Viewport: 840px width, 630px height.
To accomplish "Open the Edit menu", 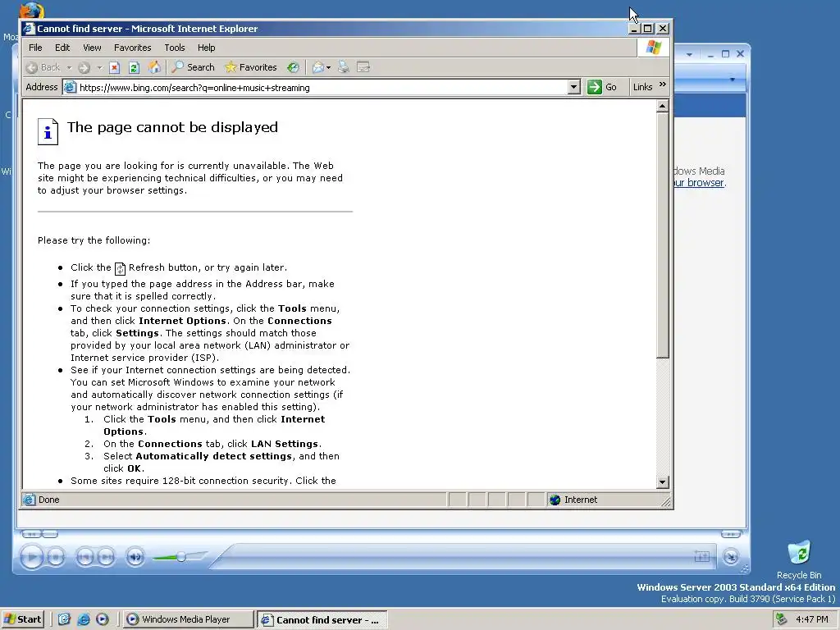I will [62, 48].
